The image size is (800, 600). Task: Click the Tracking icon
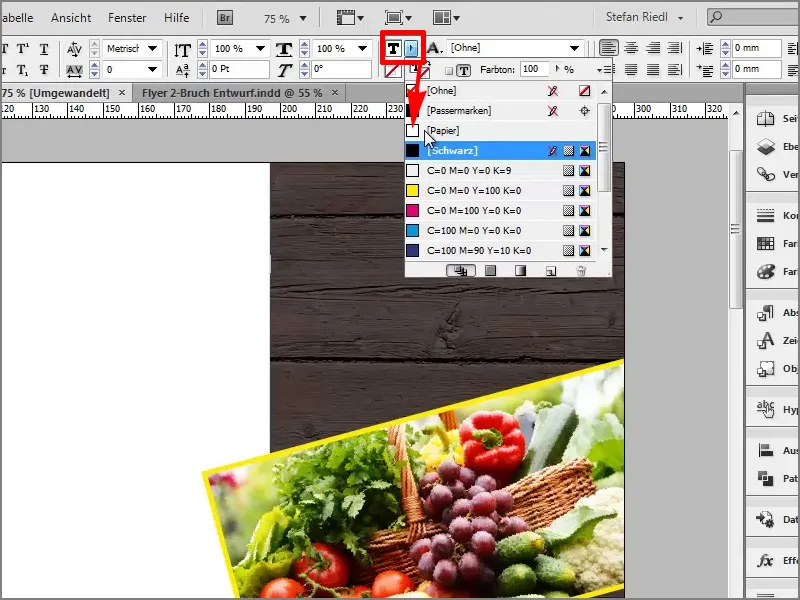[74, 70]
